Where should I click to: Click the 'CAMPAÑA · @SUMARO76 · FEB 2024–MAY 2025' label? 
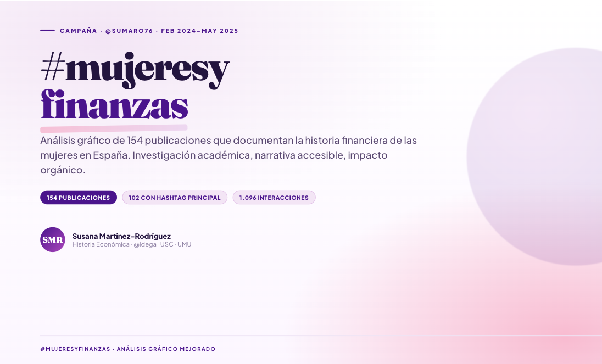tap(149, 31)
